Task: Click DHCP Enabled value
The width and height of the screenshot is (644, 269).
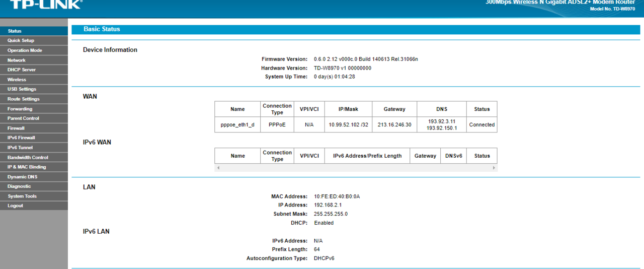Action: pos(324,223)
